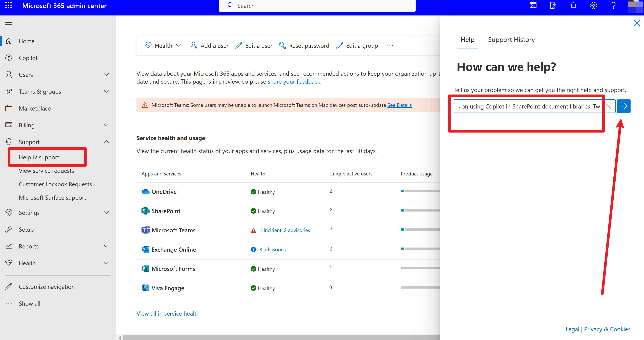Open See Details link in Teams alert
The height and width of the screenshot is (340, 644).
pos(399,105)
